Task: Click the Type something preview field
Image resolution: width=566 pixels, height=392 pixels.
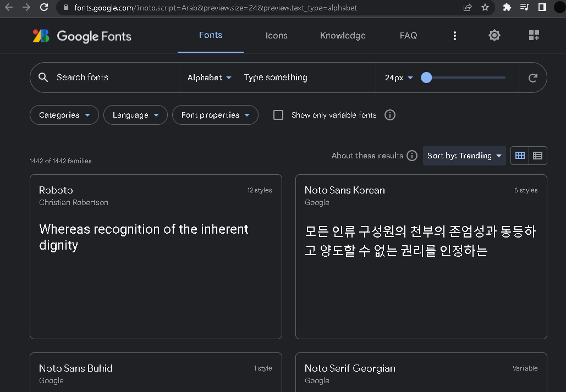Action: [x=307, y=78]
